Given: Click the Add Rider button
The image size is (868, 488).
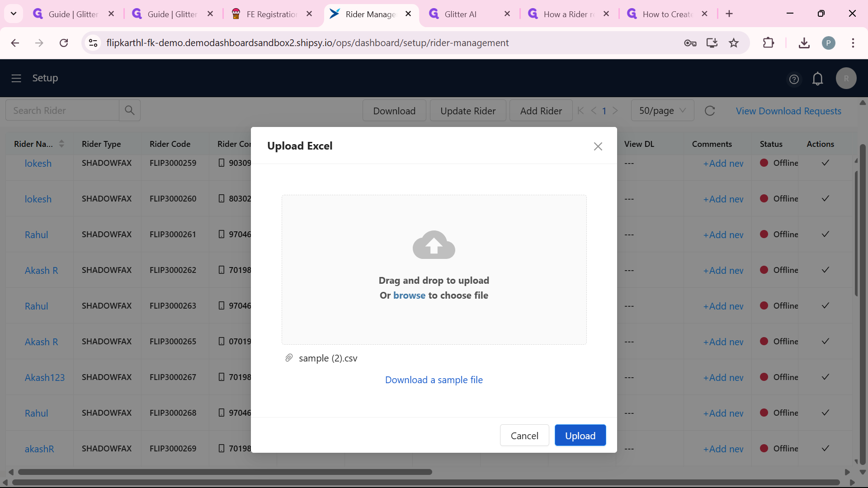Looking at the screenshot, I should point(541,111).
